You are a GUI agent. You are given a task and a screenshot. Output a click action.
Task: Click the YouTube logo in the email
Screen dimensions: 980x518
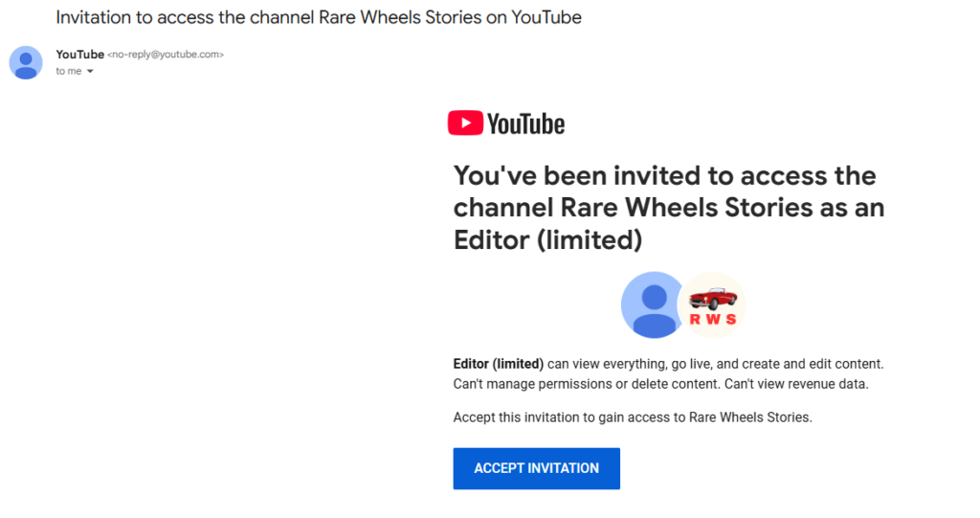[x=506, y=124]
